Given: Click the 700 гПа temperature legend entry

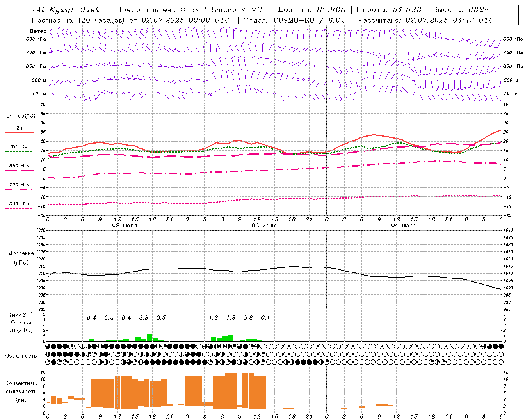Looking at the screenshot, I should [19, 185].
